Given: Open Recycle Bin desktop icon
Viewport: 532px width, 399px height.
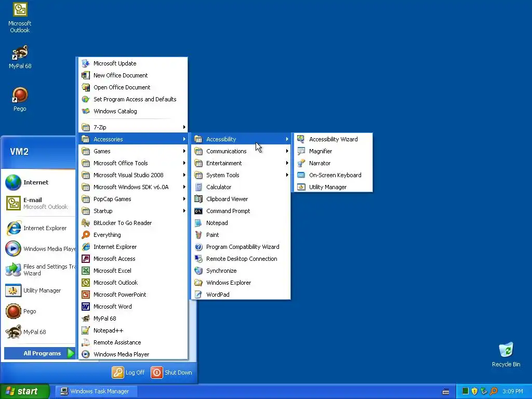Looking at the screenshot, I should click(x=506, y=354).
